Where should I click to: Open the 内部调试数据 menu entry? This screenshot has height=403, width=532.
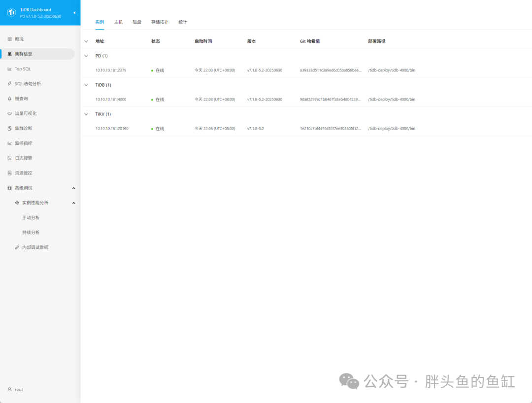[x=35, y=248]
